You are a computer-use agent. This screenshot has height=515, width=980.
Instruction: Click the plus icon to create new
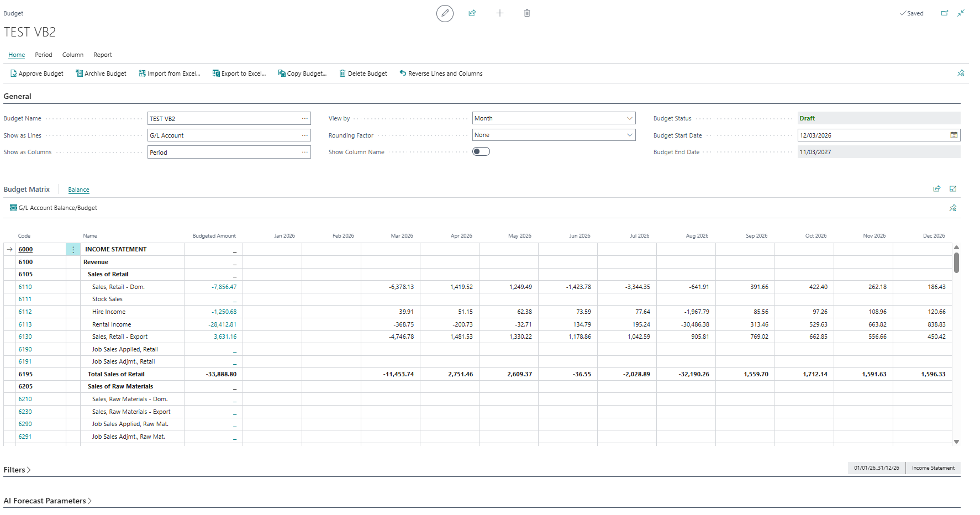(500, 13)
